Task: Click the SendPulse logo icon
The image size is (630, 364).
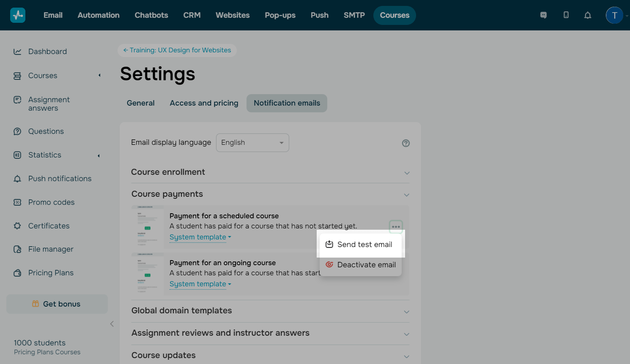Action: (x=18, y=15)
